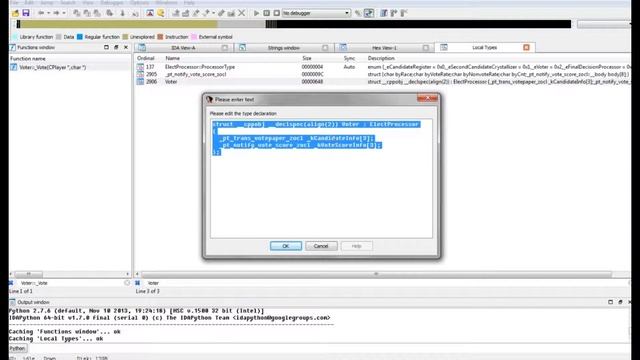Click the function icon beside Voter::_Vote
This screenshot has height=360, width=640.
pos(13,67)
